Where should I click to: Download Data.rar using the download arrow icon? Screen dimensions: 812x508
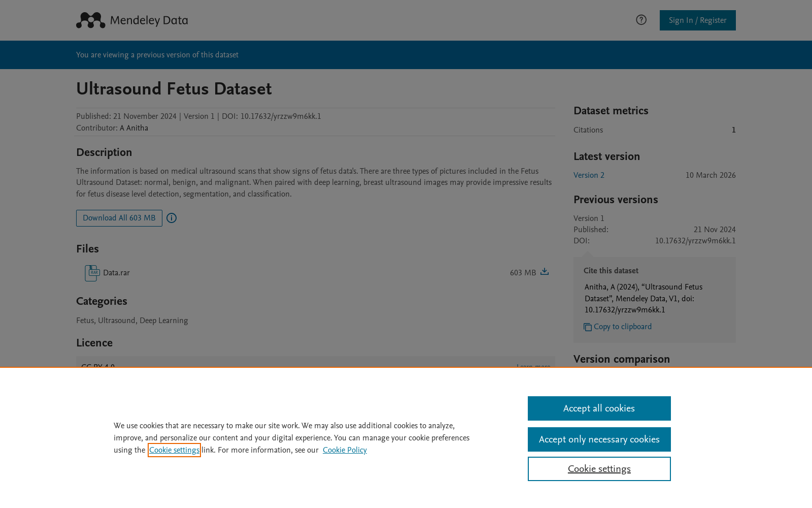pyautogui.click(x=545, y=272)
